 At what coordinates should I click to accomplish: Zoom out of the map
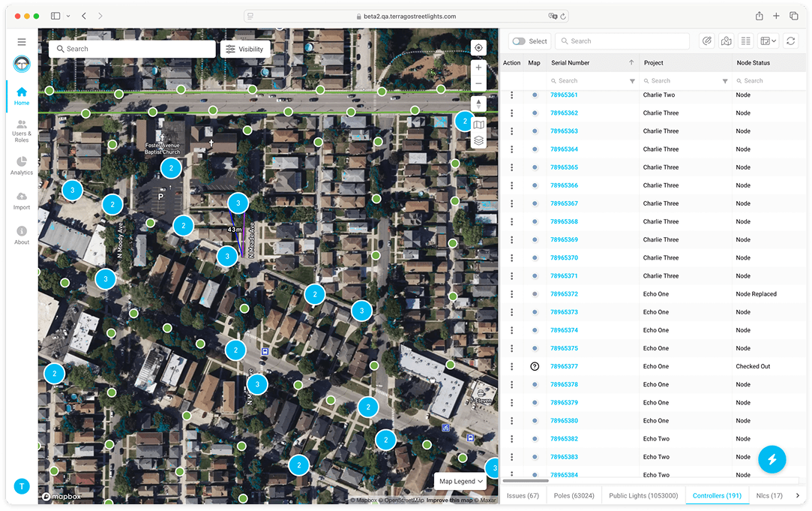[x=478, y=83]
